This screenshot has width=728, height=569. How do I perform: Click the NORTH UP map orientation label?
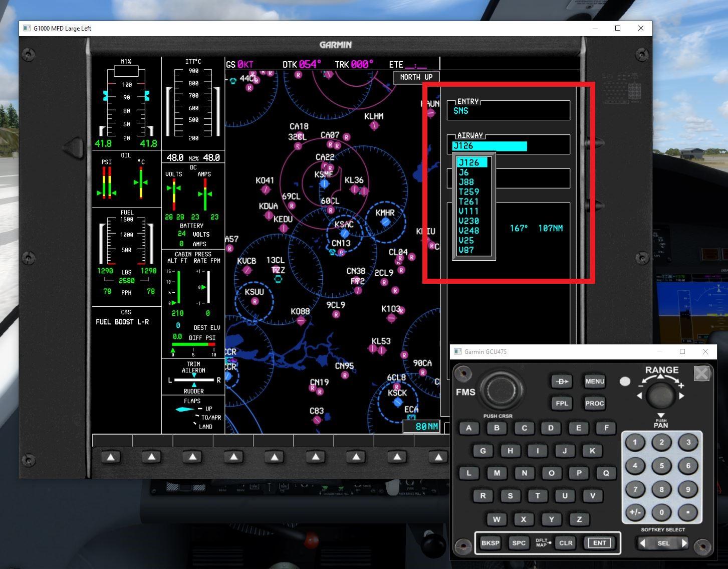(416, 77)
